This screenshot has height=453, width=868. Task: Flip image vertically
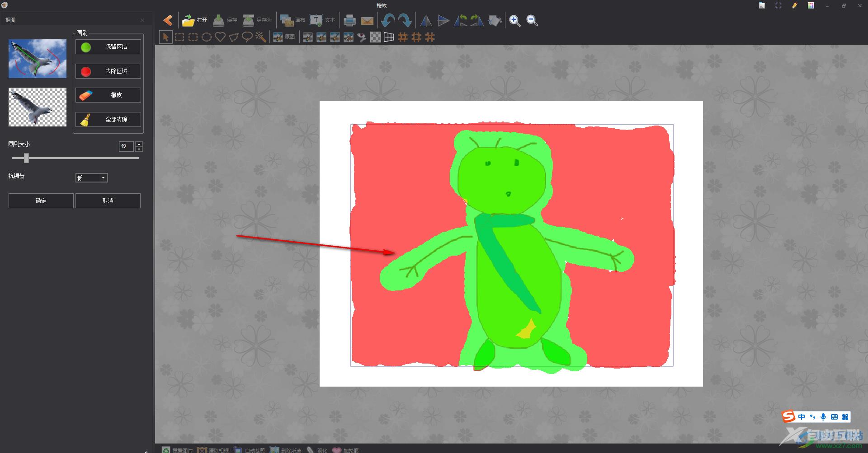coord(443,20)
